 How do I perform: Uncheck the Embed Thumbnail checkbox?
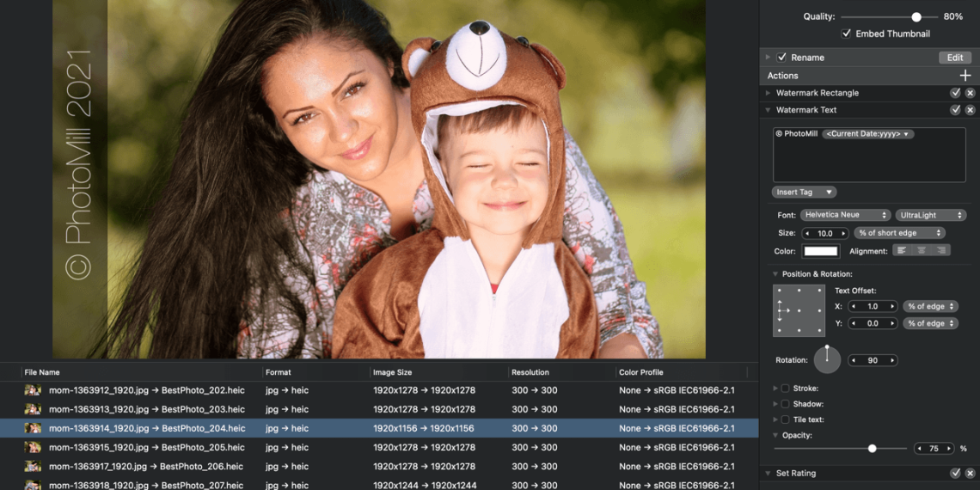point(847,34)
